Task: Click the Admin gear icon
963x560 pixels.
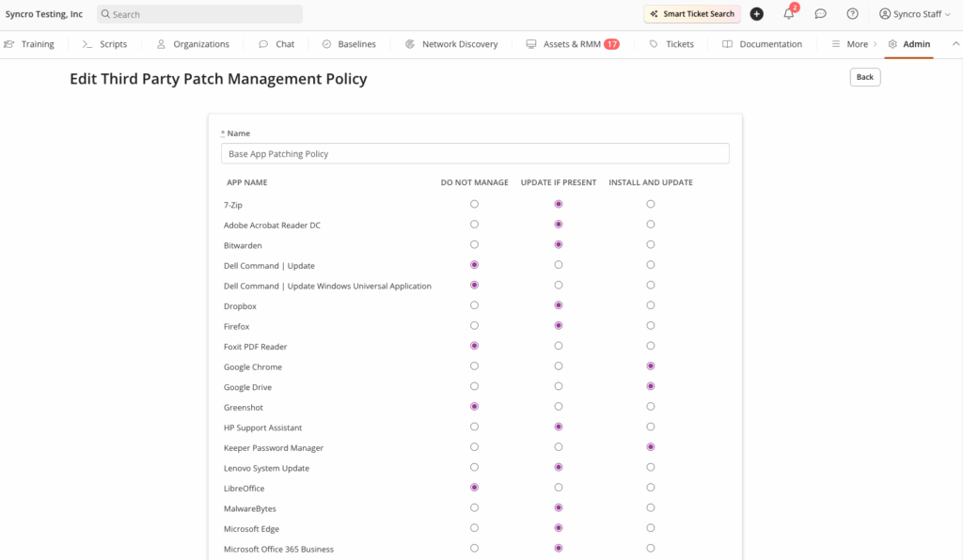Action: coord(892,44)
